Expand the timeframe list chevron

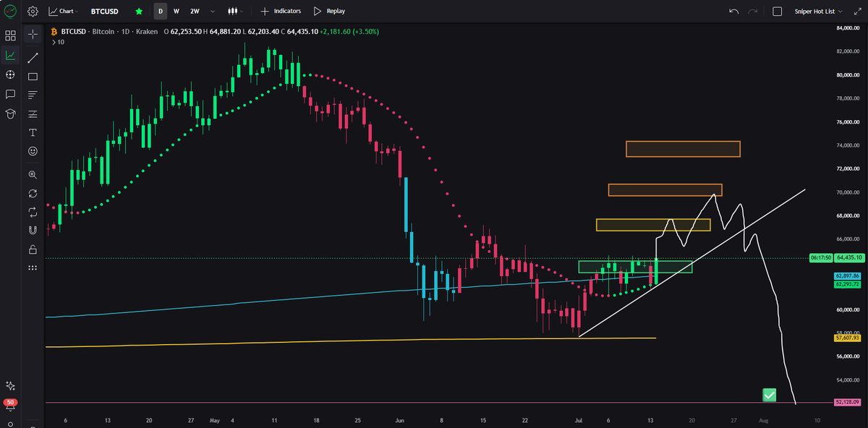pyautogui.click(x=212, y=11)
